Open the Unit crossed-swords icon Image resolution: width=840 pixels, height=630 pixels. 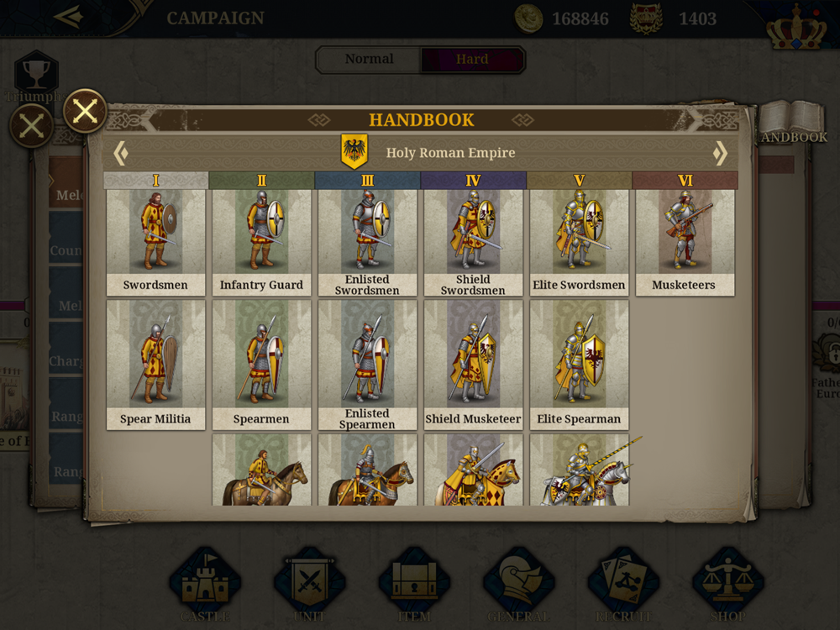tap(310, 584)
